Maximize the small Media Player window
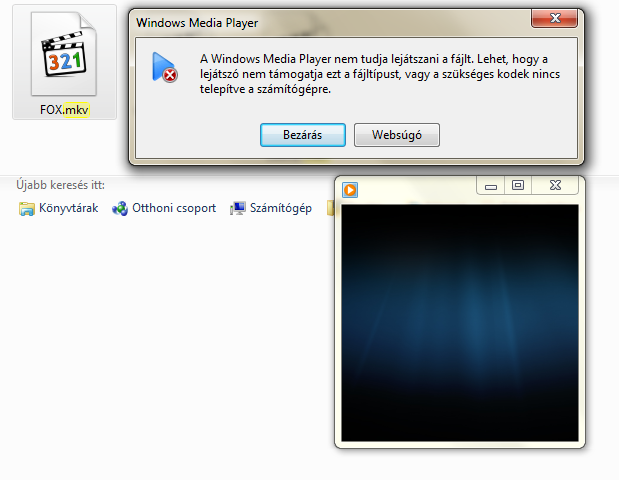The height and width of the screenshot is (480, 619). click(x=518, y=186)
